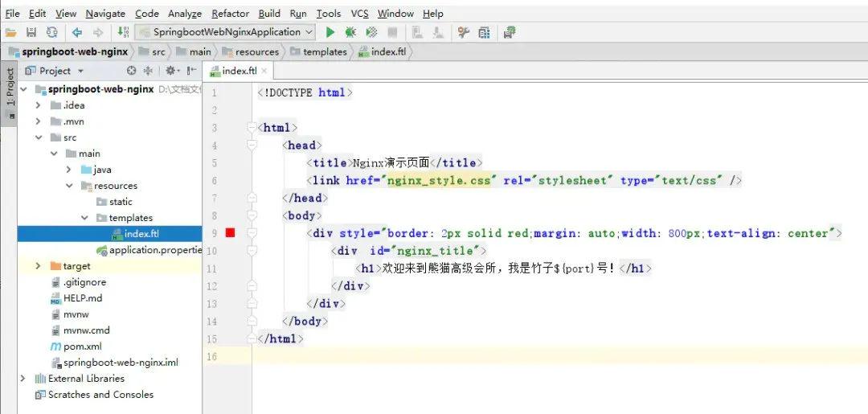The width and height of the screenshot is (868, 414).
Task: Fold the nginx_title div at line 10
Action: tap(253, 251)
